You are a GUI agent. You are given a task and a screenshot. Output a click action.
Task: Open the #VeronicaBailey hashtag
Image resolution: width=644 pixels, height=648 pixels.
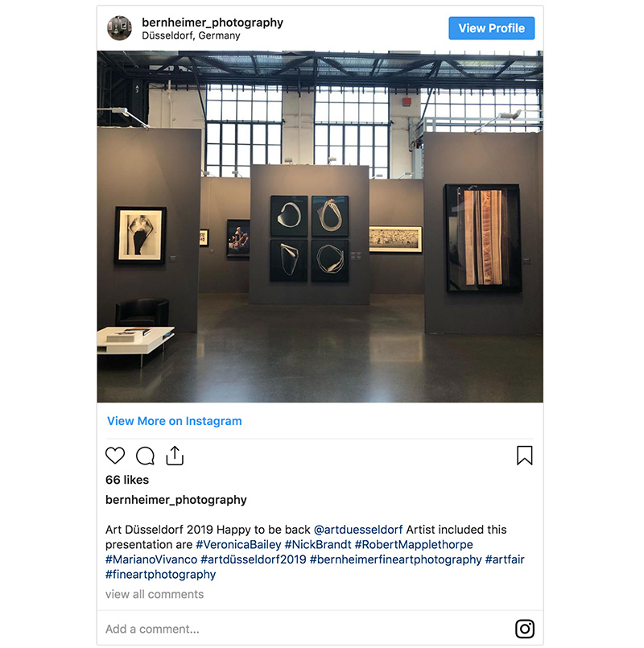click(x=238, y=544)
